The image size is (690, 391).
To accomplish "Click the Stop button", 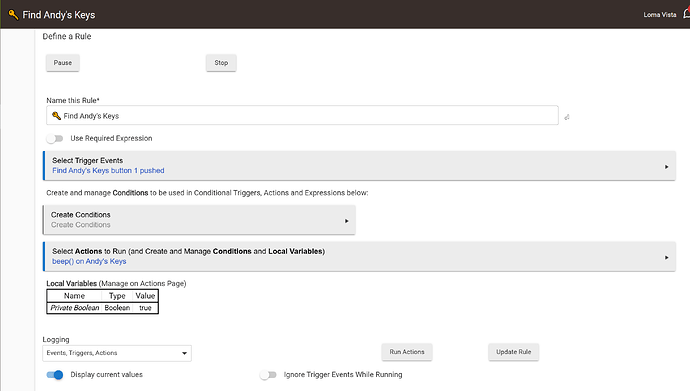I will tap(221, 63).
